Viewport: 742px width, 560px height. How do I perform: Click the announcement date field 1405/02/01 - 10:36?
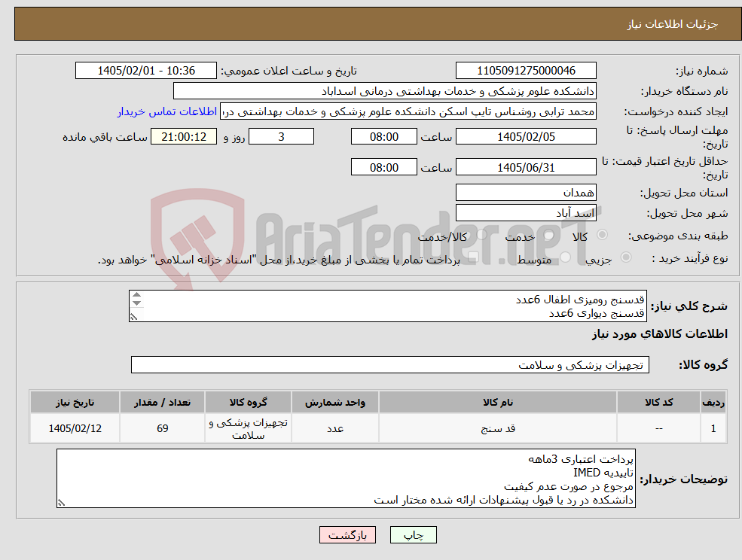145,71
